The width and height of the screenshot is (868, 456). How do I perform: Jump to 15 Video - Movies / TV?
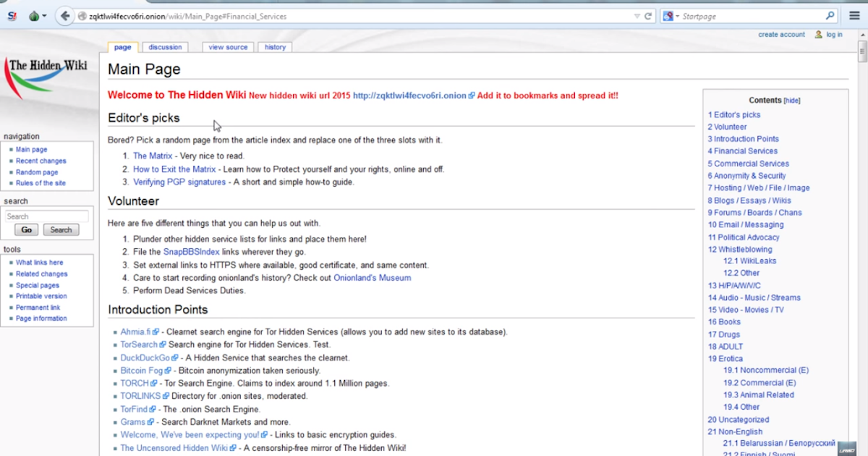pyautogui.click(x=746, y=310)
